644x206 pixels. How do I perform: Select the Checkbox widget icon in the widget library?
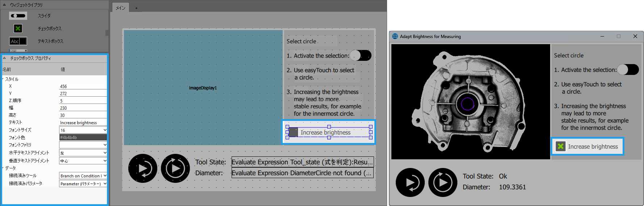coord(18,29)
